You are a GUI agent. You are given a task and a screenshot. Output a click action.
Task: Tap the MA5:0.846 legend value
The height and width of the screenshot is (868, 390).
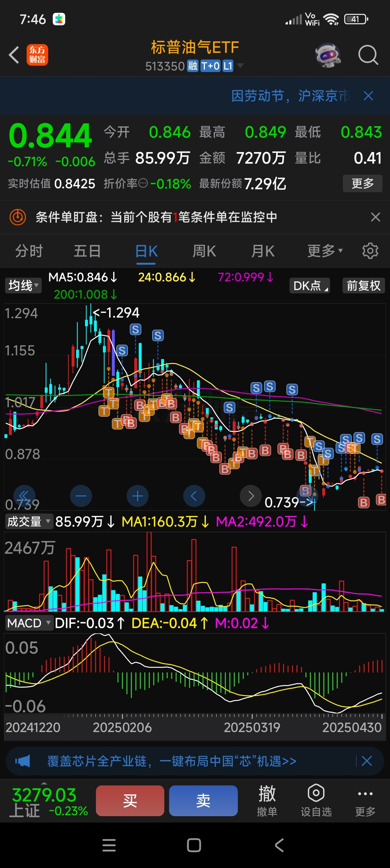pyautogui.click(x=83, y=277)
